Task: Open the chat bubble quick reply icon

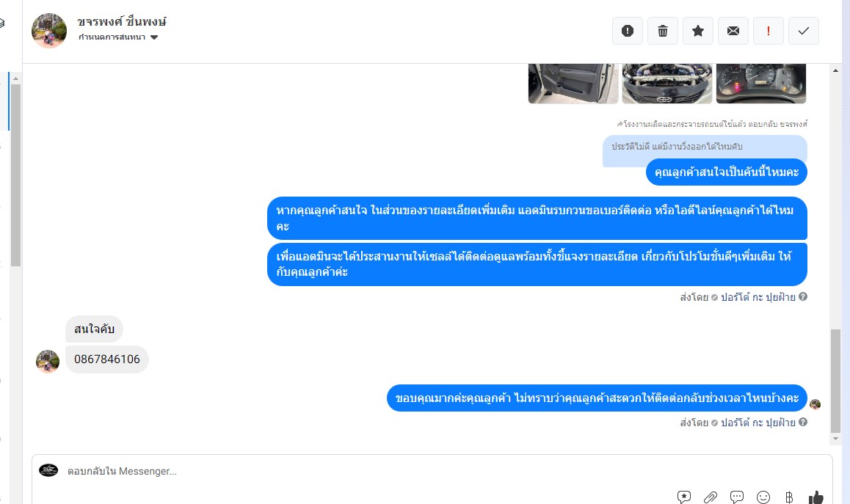Action: point(737,497)
